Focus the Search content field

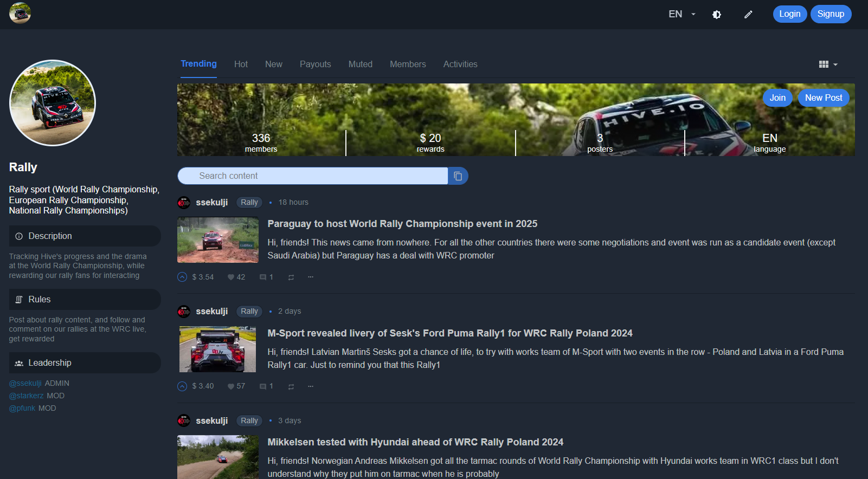click(x=313, y=176)
